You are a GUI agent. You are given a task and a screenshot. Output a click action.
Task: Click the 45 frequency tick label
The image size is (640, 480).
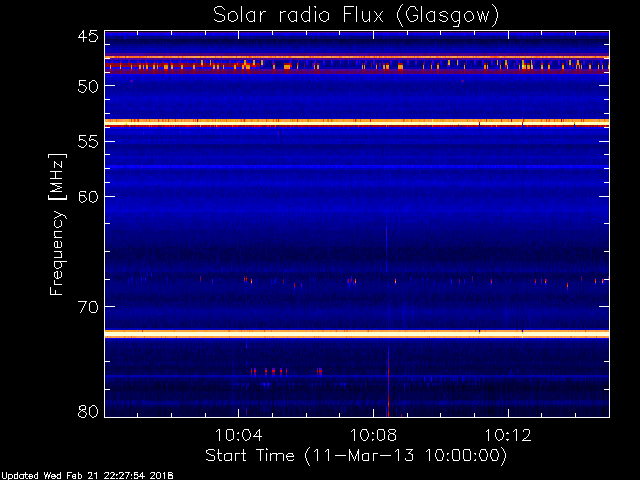pyautogui.click(x=88, y=37)
